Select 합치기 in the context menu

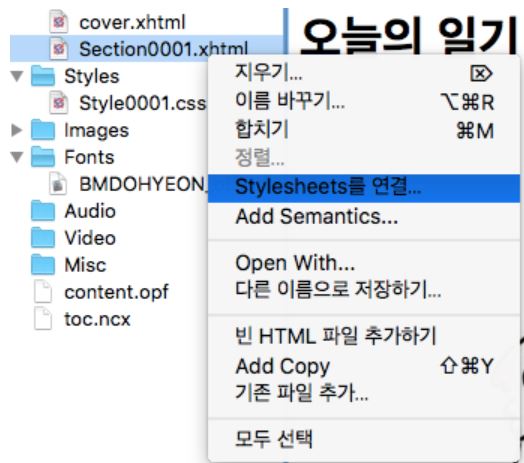click(x=364, y=129)
